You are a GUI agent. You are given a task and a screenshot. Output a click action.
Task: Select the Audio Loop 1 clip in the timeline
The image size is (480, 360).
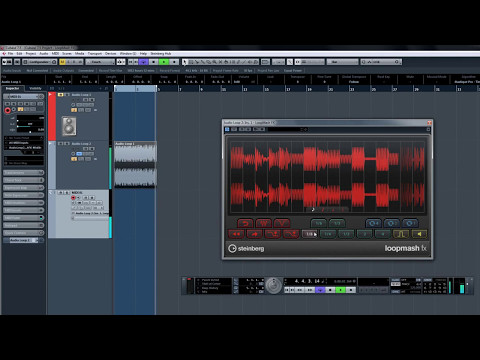[135, 164]
